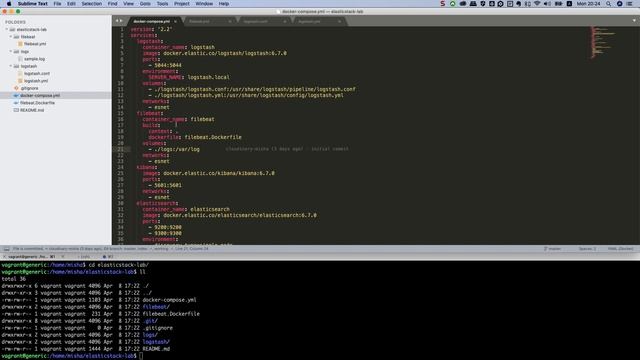Viewport: 640px width, 360px height.
Task: Close the filebeat.yml tab
Action: (x=230, y=21)
